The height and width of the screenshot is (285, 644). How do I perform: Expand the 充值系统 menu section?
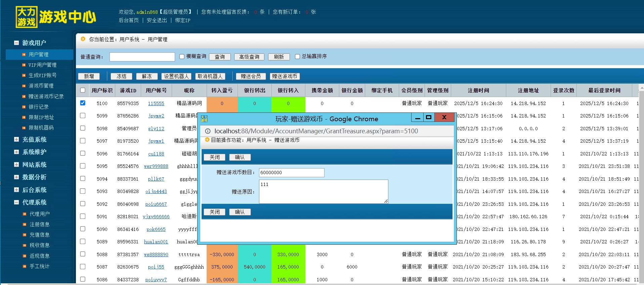point(16,139)
